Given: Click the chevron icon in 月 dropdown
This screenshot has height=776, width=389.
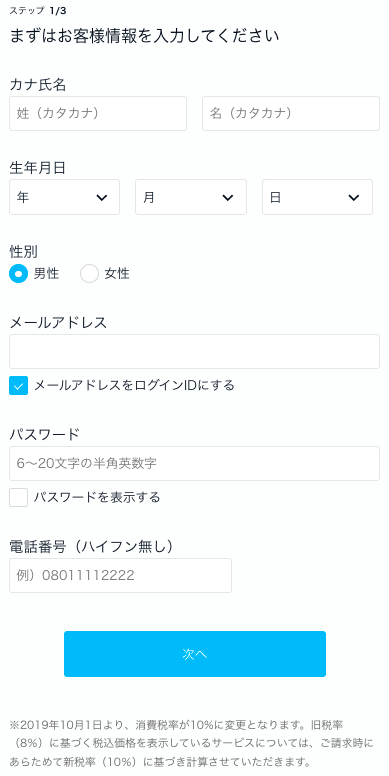Looking at the screenshot, I should [228, 197].
